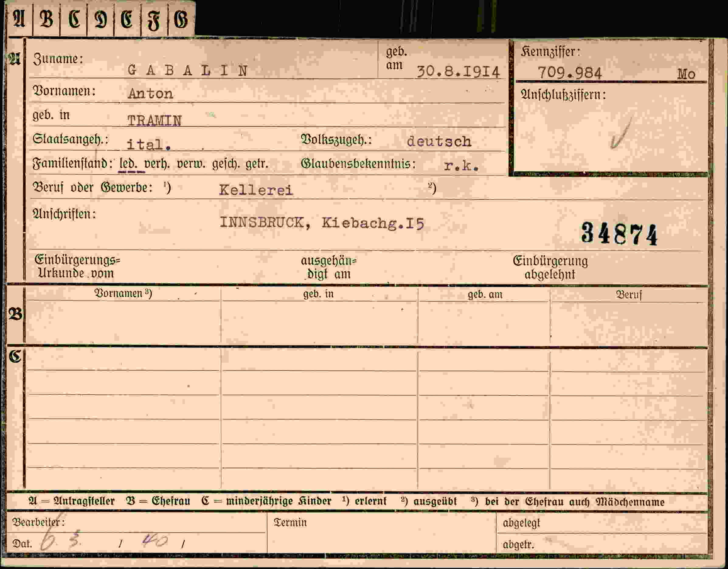Select the religion value "r.k."
Screen dimensions: 728x569
461,166
